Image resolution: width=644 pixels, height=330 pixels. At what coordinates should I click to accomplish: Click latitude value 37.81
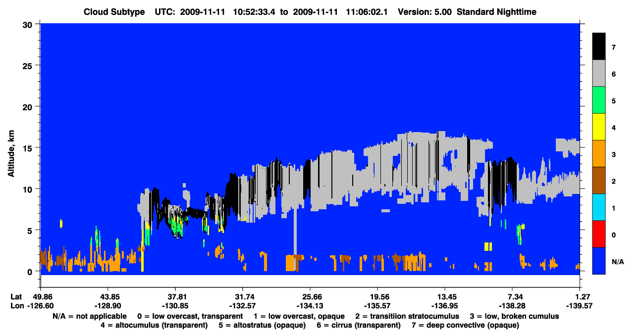(x=175, y=297)
